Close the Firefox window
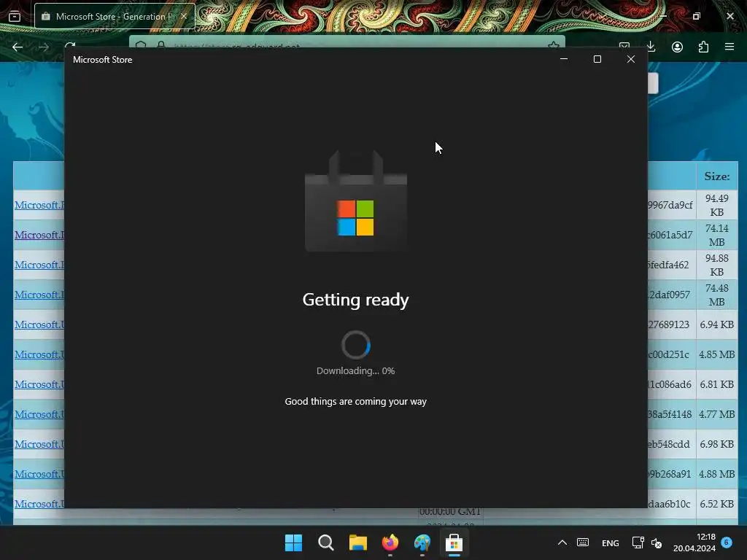 729,16
